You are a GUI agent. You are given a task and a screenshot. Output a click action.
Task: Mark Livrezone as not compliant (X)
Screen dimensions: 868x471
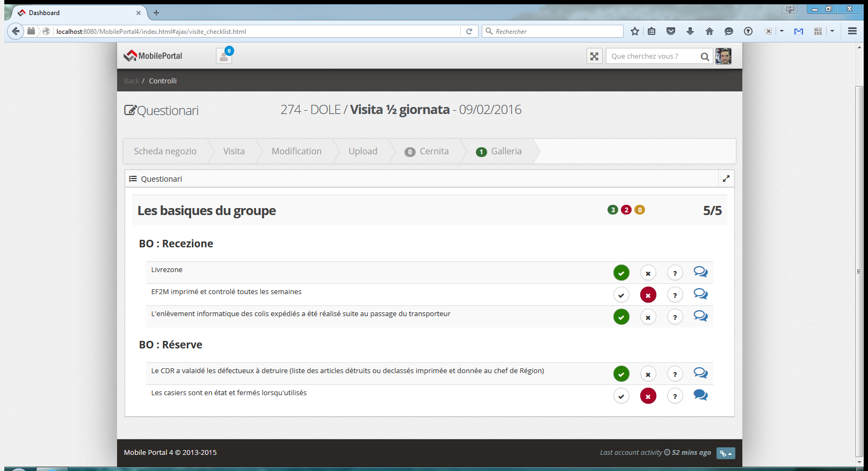[648, 273]
